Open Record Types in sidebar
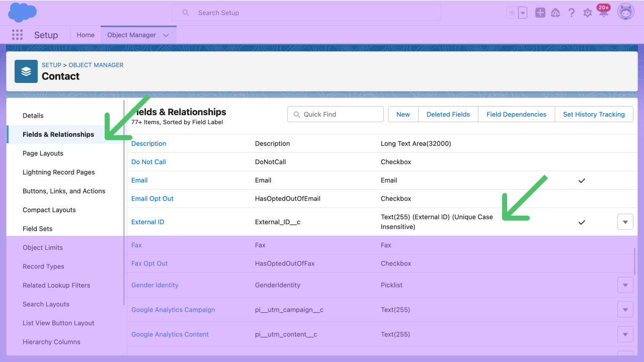The width and height of the screenshot is (644, 362). (x=43, y=266)
